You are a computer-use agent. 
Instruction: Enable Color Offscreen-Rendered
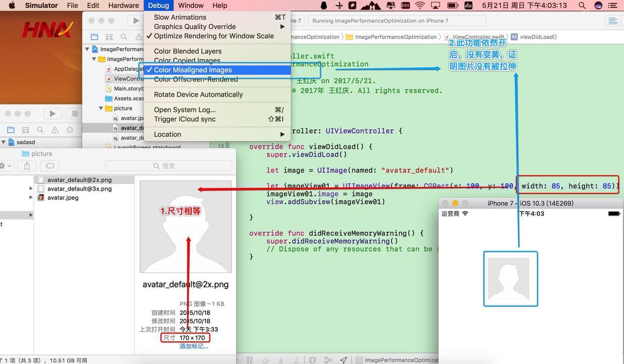click(216, 79)
